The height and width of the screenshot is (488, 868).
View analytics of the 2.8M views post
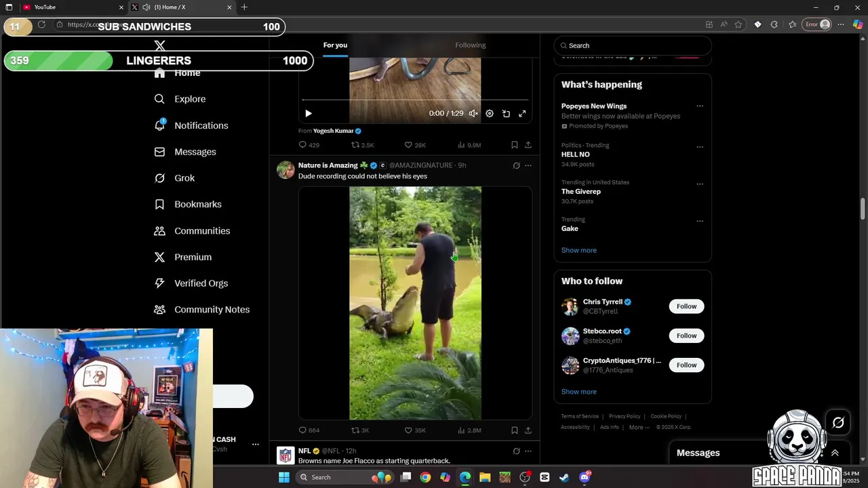click(469, 430)
